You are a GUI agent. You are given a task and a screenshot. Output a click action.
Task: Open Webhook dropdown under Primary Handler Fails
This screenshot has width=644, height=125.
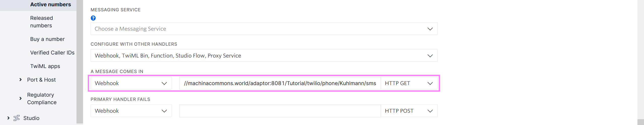click(x=131, y=111)
